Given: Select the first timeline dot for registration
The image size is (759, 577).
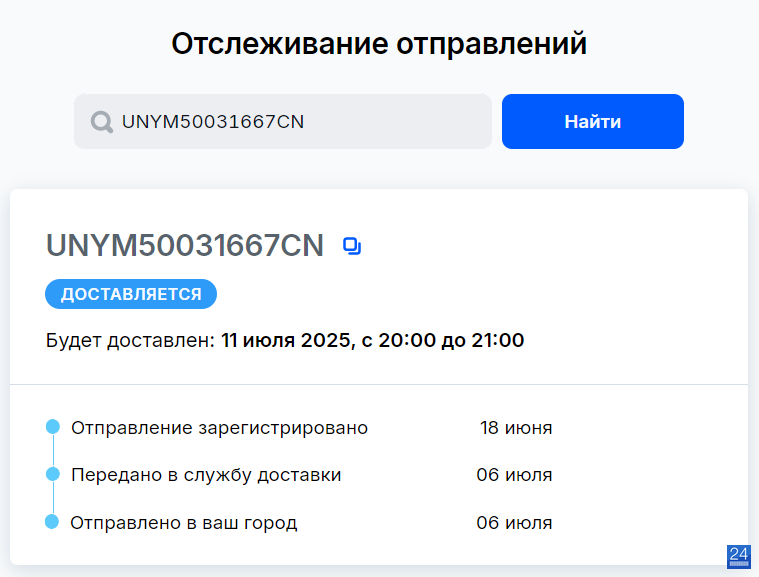Looking at the screenshot, I should coord(53,427).
